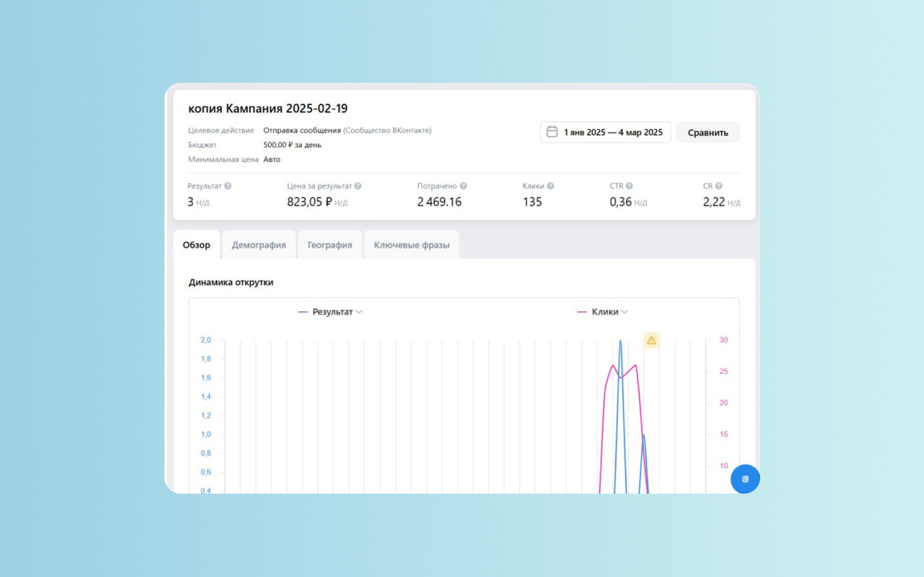The height and width of the screenshot is (577, 924).
Task: Click the help icon next to CTR
Action: (x=630, y=186)
